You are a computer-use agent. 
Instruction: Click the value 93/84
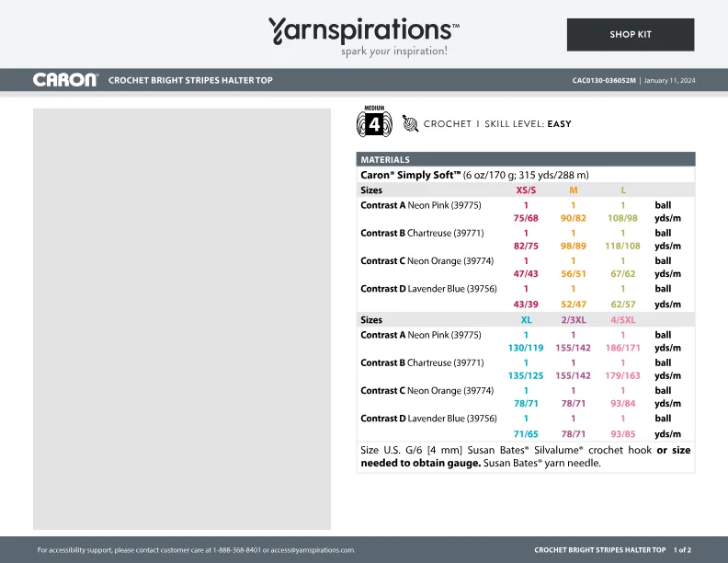point(623,403)
